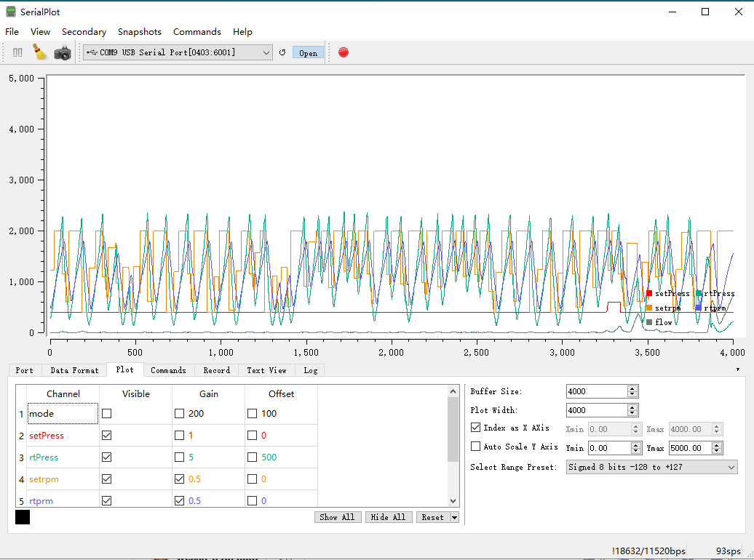Click the black channel color swatch
This screenshot has height=560, width=754.
click(x=23, y=517)
